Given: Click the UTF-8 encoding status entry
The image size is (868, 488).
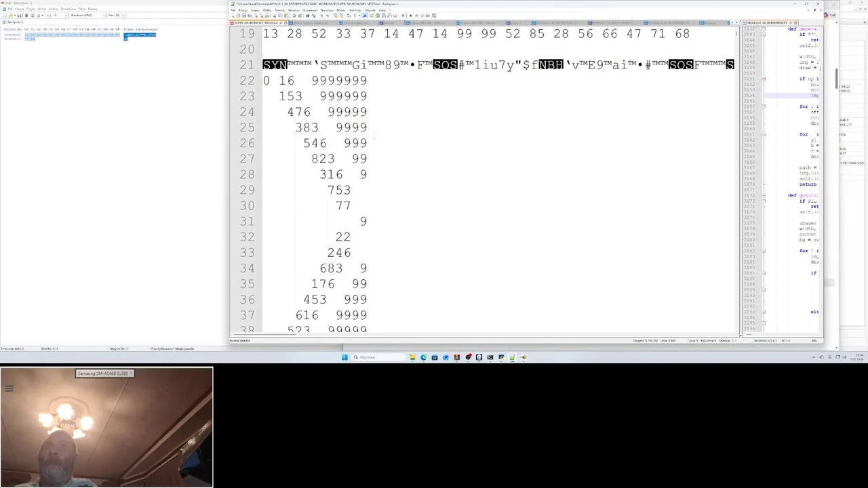Looking at the screenshot, I should click(785, 341).
